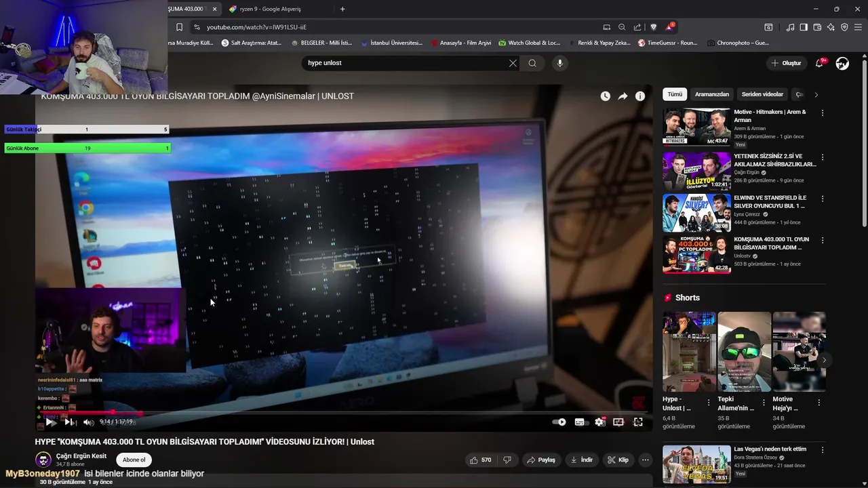Viewport: 868px width, 488px height.
Task: Close the YouTube browser tab
Action: click(x=214, y=9)
